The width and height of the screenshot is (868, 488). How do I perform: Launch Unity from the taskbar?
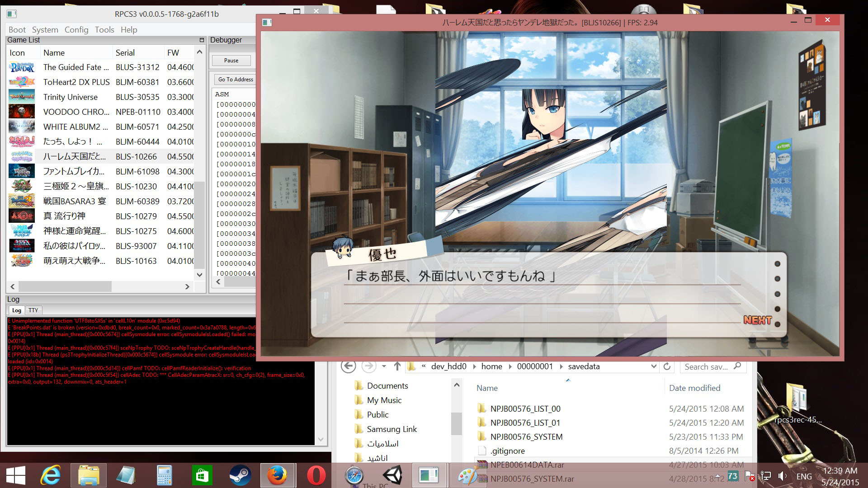point(392,475)
